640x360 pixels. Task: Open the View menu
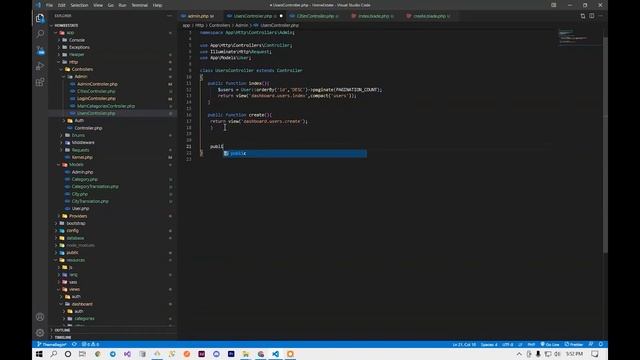(x=98, y=5)
